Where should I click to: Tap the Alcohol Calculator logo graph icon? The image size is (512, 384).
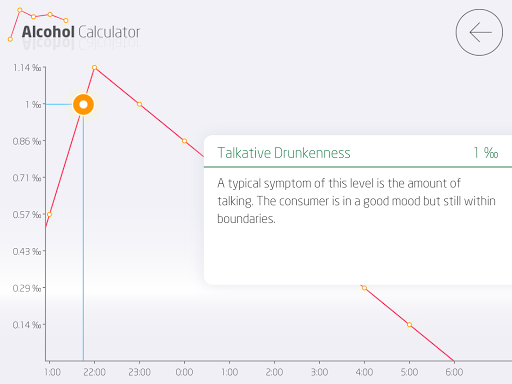(38, 24)
